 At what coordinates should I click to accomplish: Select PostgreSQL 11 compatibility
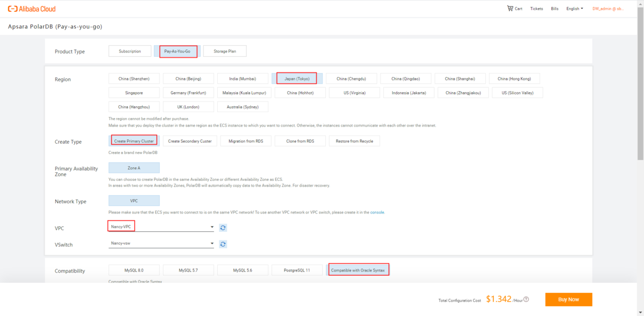click(x=297, y=270)
